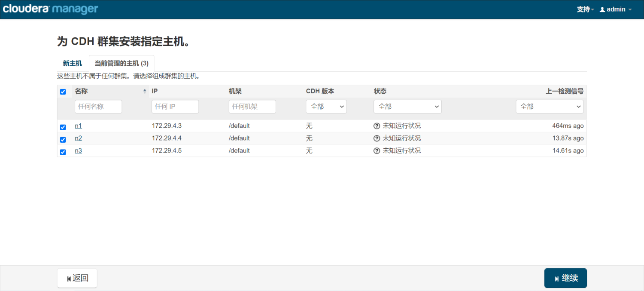
Task: Click the 无 CDH version for n2
Action: pos(309,138)
